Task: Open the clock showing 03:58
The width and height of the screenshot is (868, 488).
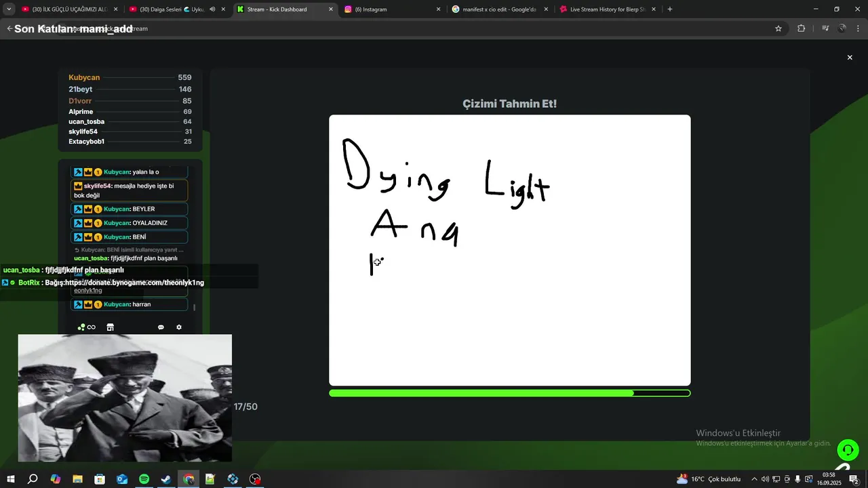Action: pyautogui.click(x=829, y=479)
